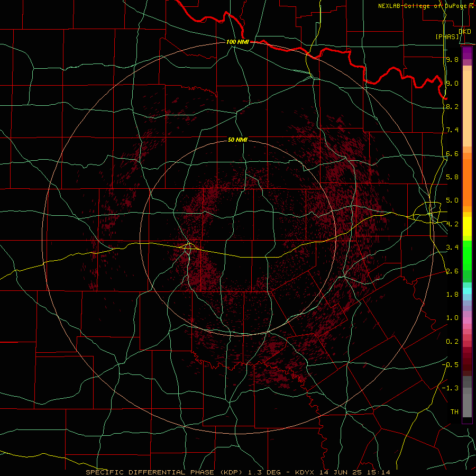
Task: Click the 9.0 value on the scale
Action: [452, 83]
